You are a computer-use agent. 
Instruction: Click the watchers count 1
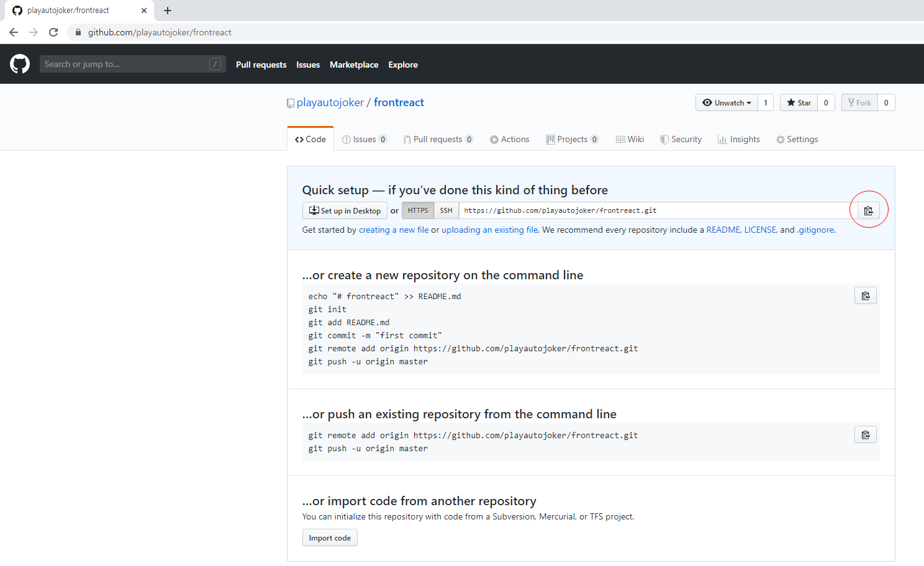766,102
